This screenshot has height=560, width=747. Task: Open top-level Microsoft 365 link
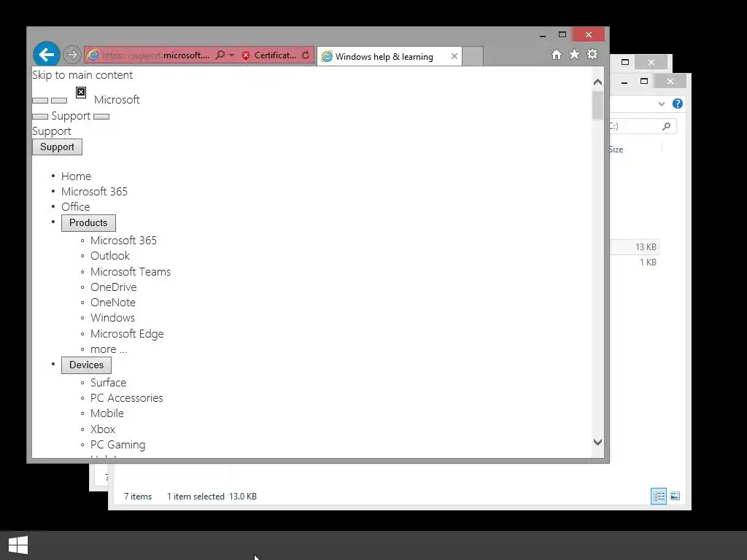[x=94, y=192]
